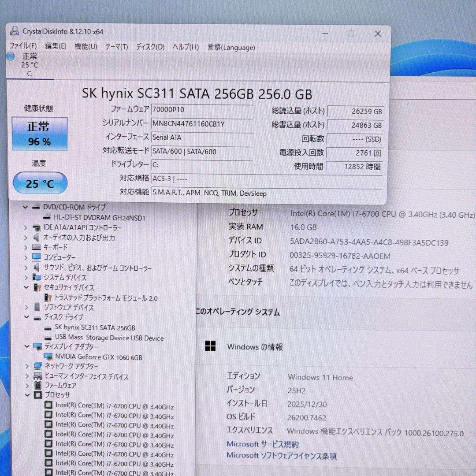
Task: Open the 機能(U) menu
Action: point(86,46)
